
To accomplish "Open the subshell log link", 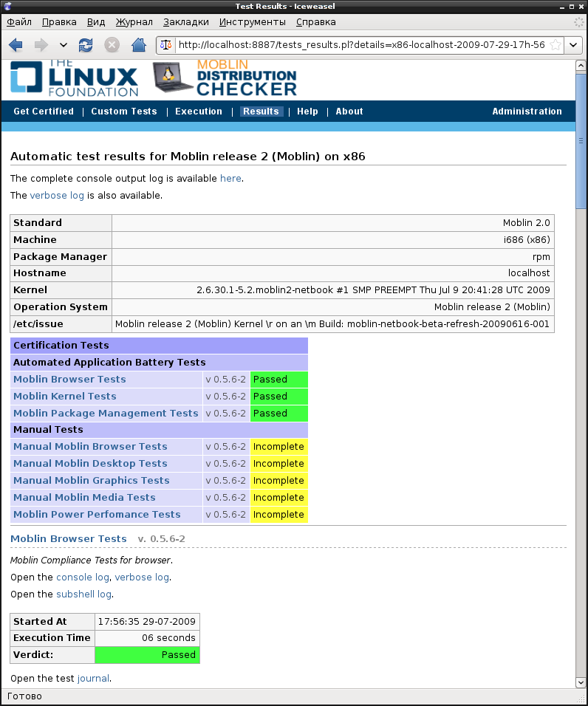I will 83,594.
